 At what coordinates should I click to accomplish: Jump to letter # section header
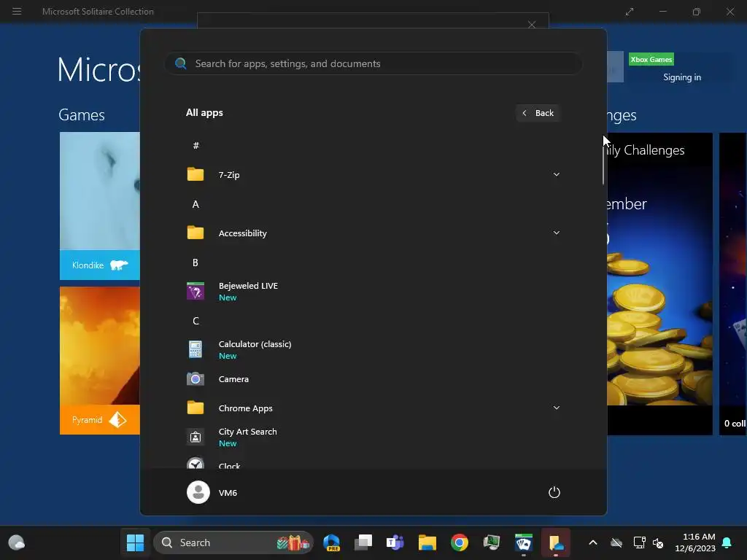(x=196, y=146)
